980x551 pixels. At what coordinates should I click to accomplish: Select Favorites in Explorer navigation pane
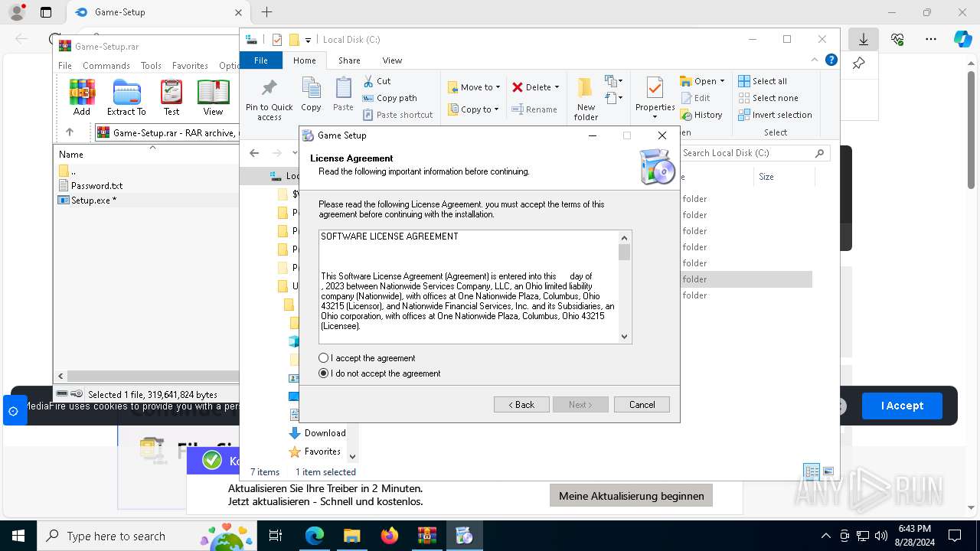click(x=315, y=452)
